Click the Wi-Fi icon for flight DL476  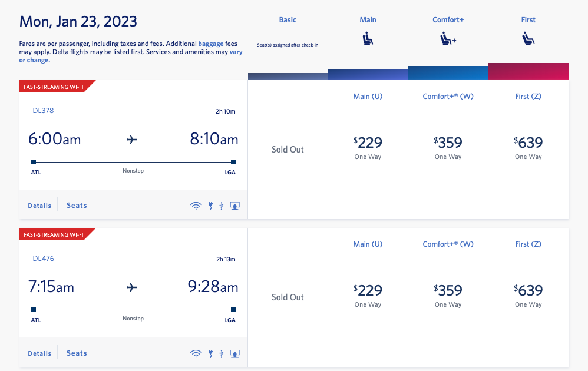(x=196, y=354)
